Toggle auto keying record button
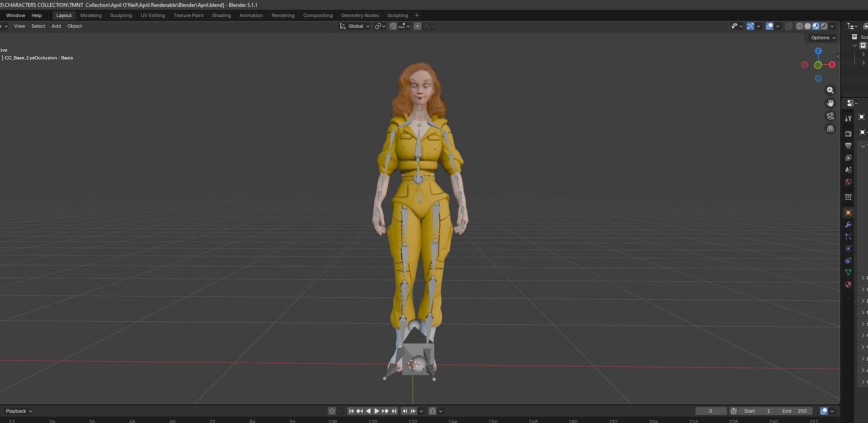868x423 pixels. (332, 411)
